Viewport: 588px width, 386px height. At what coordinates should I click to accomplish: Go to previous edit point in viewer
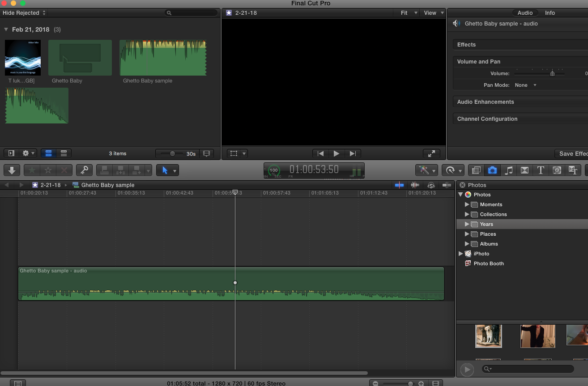[320, 153]
